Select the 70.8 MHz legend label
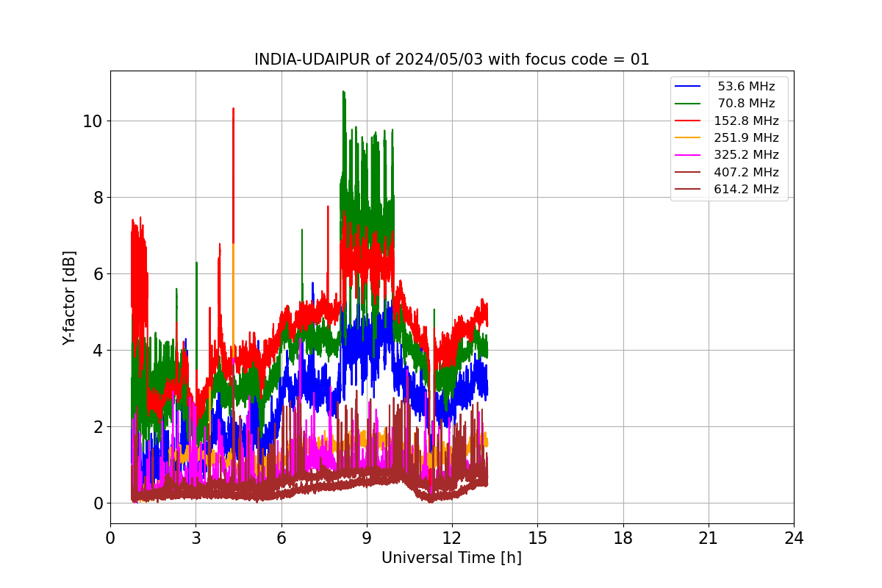882x588 pixels. coord(746,104)
